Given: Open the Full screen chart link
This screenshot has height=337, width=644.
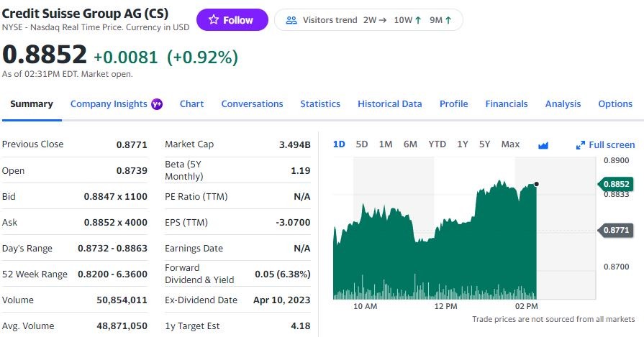Looking at the screenshot, I should tap(611, 145).
